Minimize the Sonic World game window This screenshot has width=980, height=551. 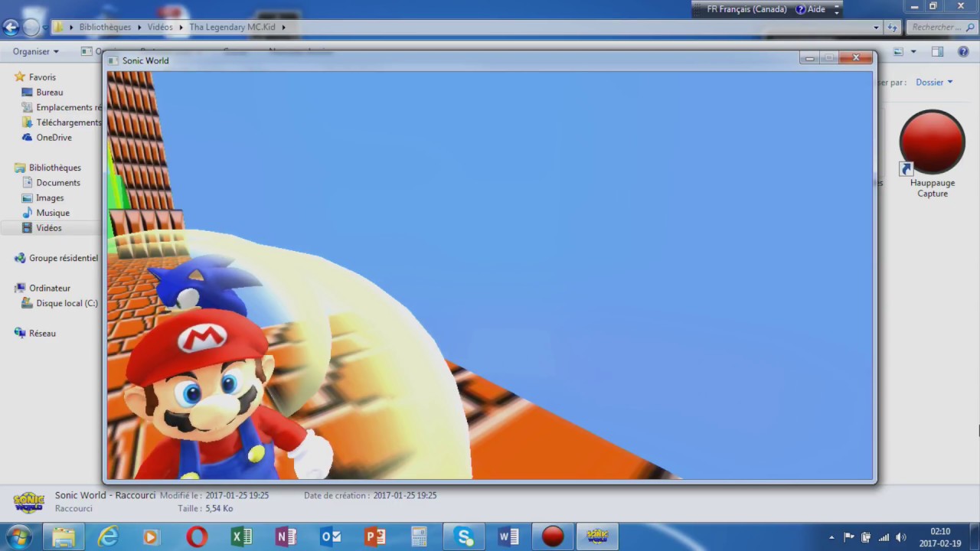pos(809,58)
